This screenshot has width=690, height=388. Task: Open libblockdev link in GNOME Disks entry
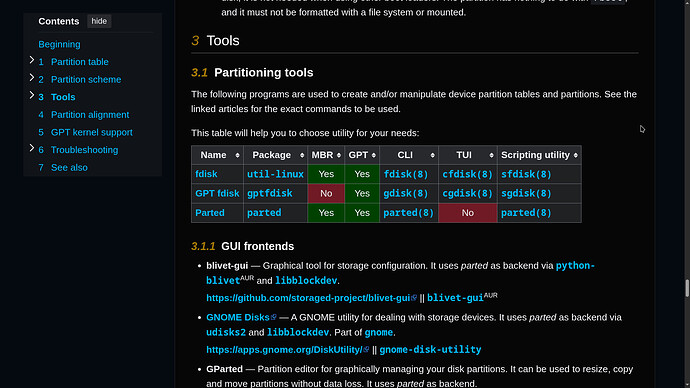[x=298, y=332]
